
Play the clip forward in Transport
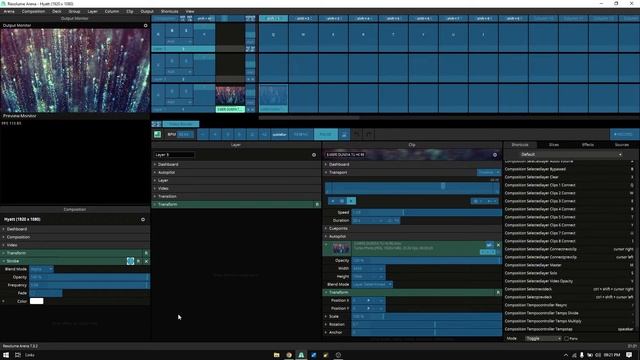[351, 201]
